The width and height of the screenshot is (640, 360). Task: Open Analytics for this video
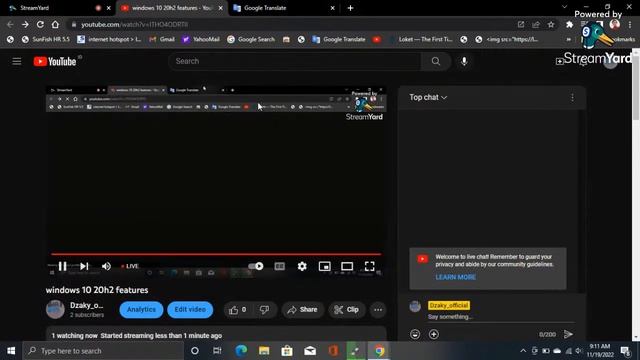pyautogui.click(x=141, y=309)
